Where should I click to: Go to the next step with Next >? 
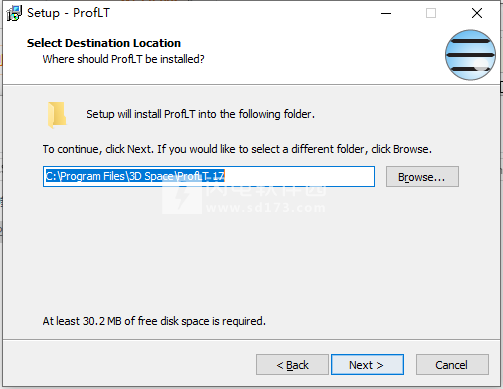367,365
